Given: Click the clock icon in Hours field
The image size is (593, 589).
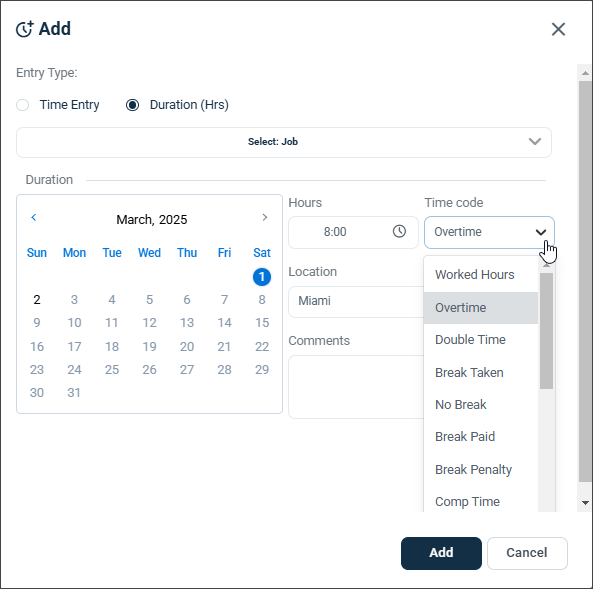Looking at the screenshot, I should coord(399,231).
